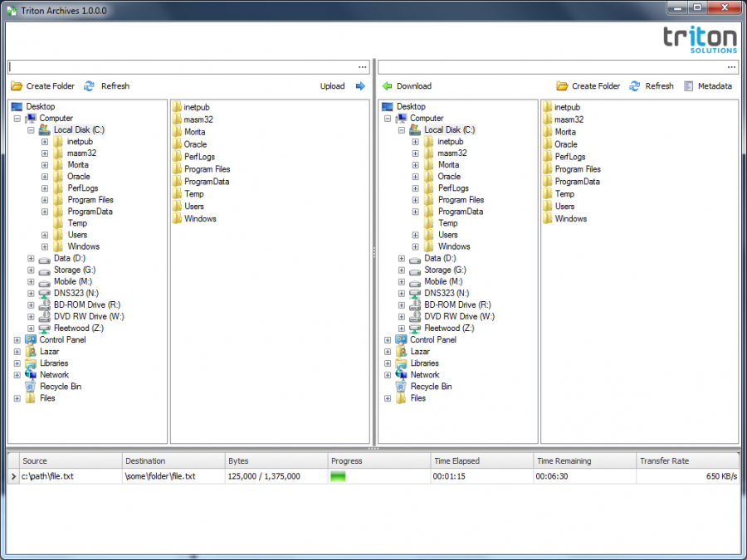Select Recycle Bin icon in right tree
Image resolution: width=747 pixels, height=560 pixels.
401,386
